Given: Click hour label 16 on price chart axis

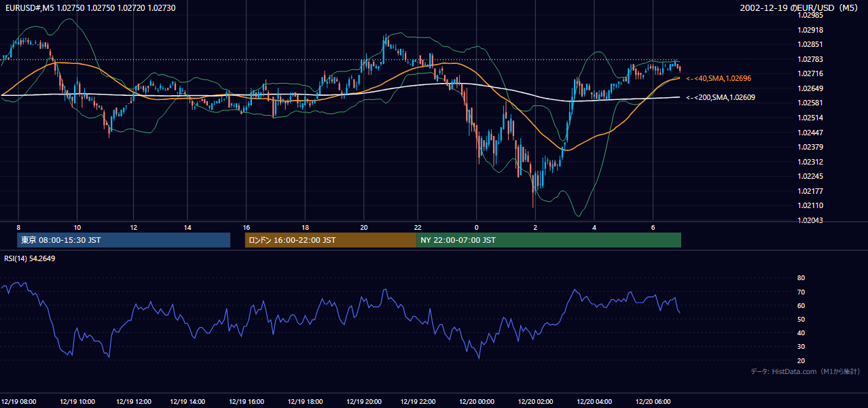Looking at the screenshot, I should [247, 227].
